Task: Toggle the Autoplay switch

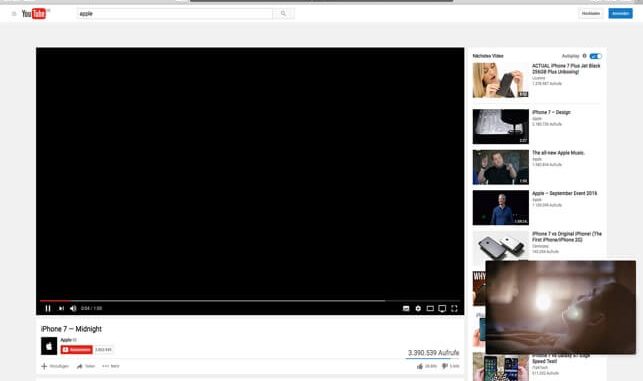Action: (595, 56)
